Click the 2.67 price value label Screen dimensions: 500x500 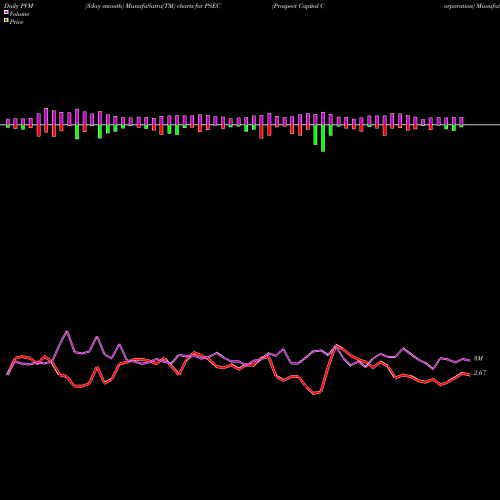point(480,373)
